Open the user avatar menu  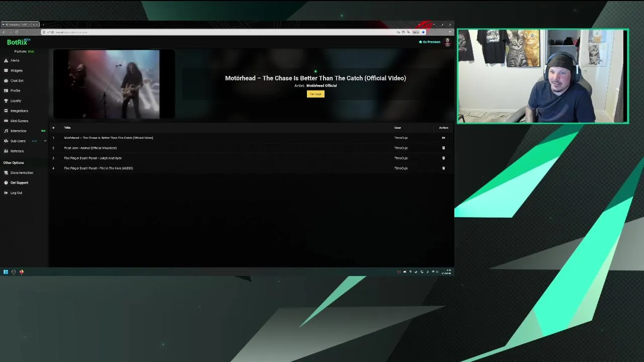[447, 42]
